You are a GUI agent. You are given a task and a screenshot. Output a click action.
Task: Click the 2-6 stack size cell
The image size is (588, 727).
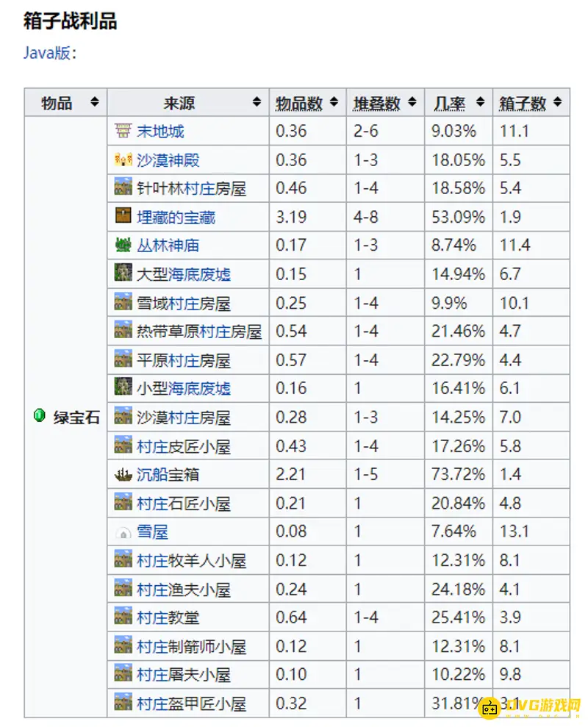(x=385, y=131)
